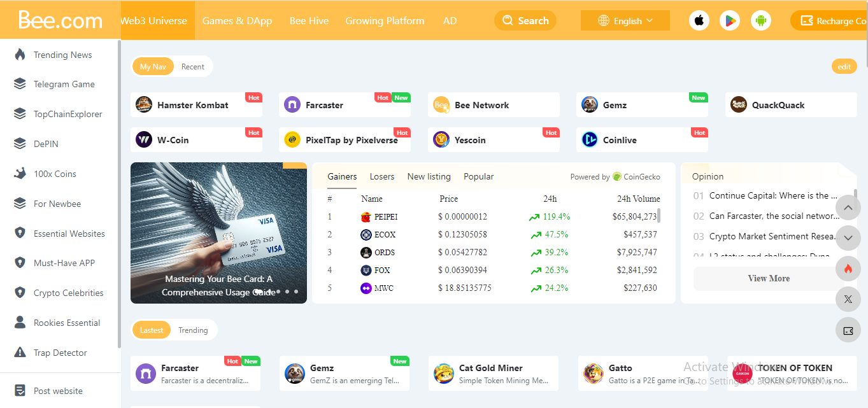Switch to the My Nav toggle
The height and width of the screenshot is (408, 868).
pyautogui.click(x=153, y=66)
